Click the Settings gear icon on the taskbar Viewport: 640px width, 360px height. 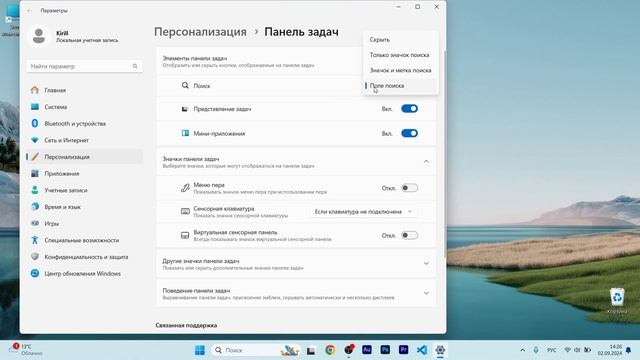coord(440,350)
